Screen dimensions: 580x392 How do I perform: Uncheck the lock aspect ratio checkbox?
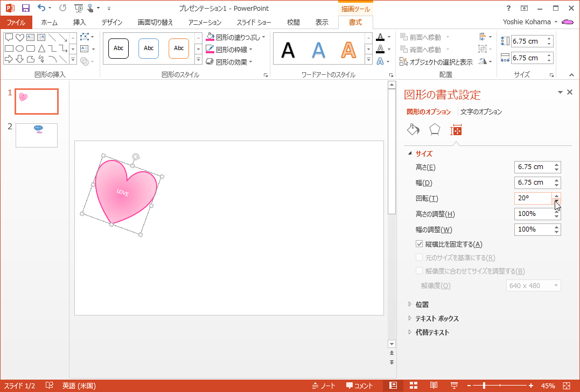tap(419, 244)
